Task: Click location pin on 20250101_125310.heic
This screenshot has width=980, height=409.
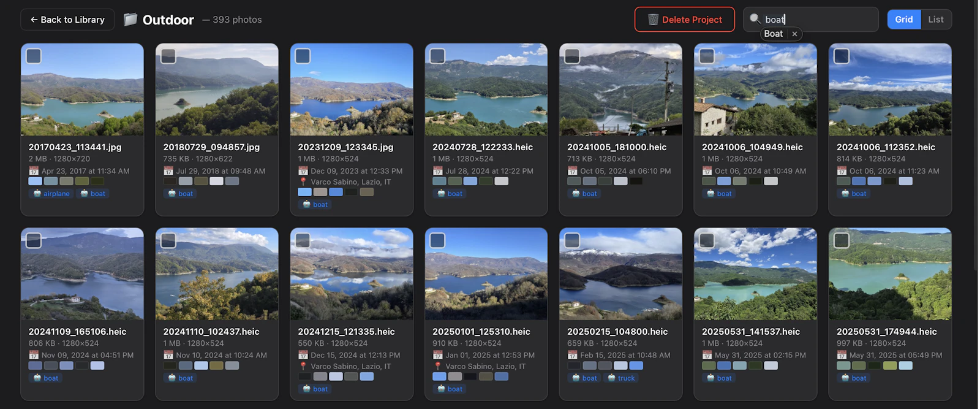Action: pos(437,367)
